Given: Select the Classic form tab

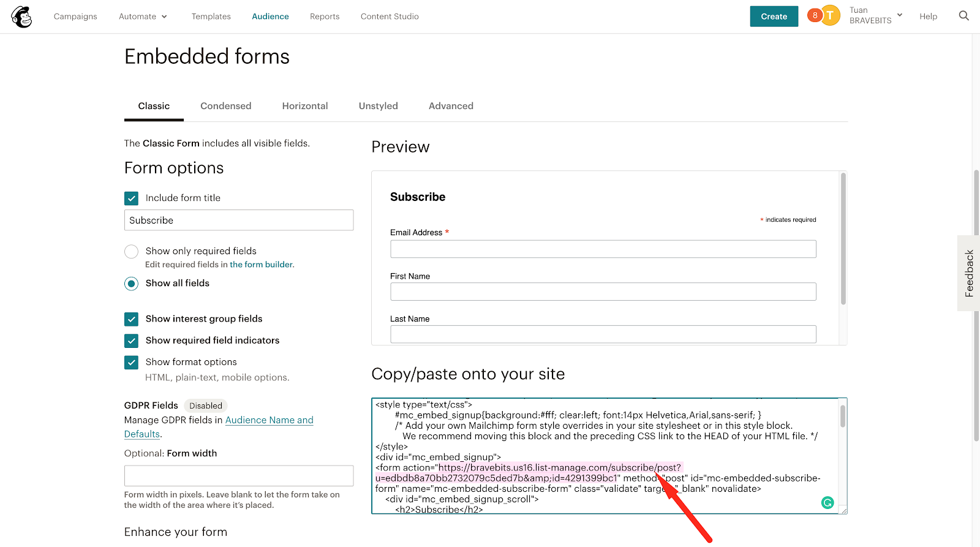Looking at the screenshot, I should (154, 106).
